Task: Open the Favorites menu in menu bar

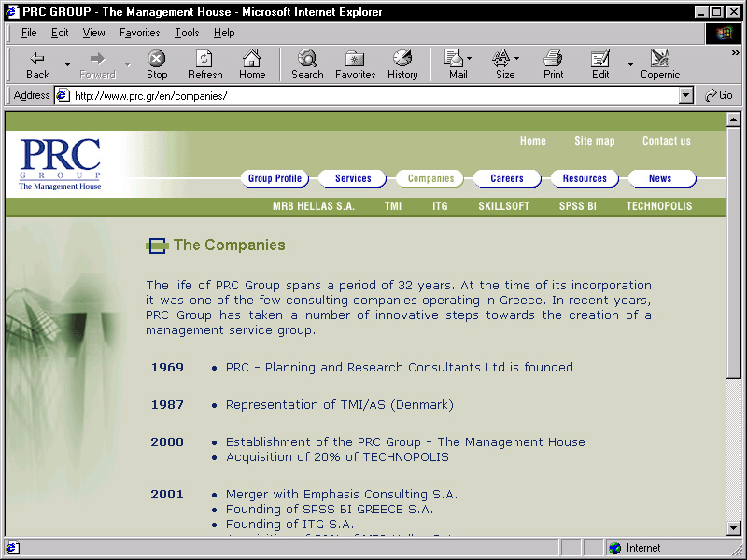Action: tap(139, 33)
